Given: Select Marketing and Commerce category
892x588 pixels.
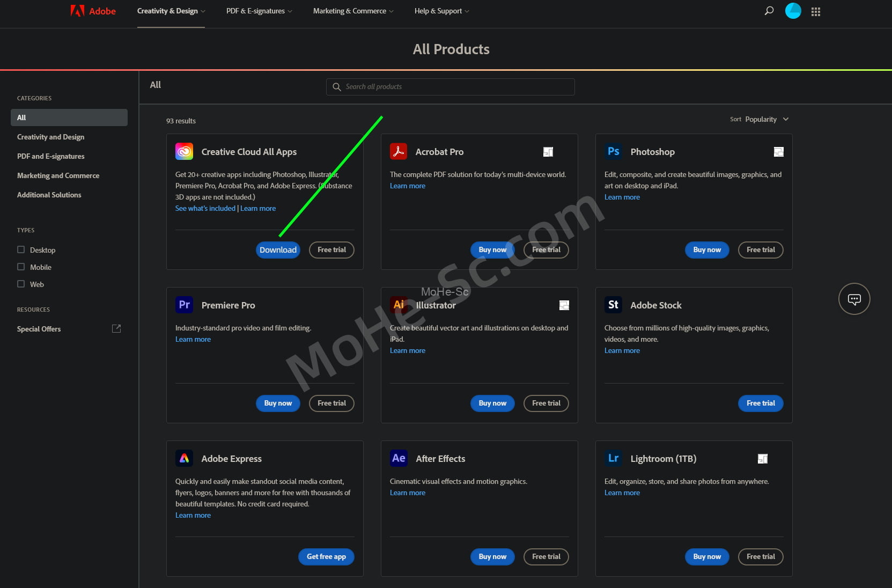Looking at the screenshot, I should (x=57, y=175).
